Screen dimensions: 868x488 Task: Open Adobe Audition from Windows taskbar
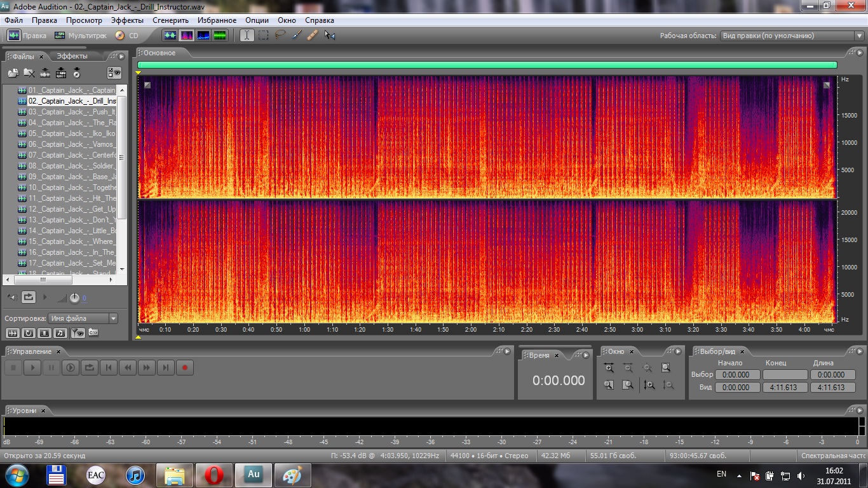point(254,475)
